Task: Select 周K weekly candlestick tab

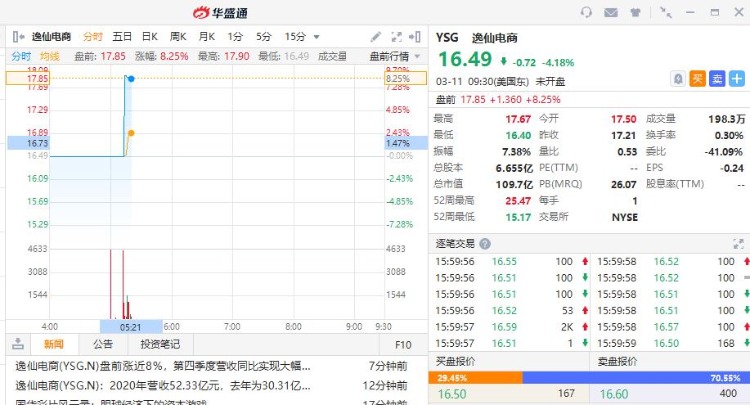Action: pos(178,37)
